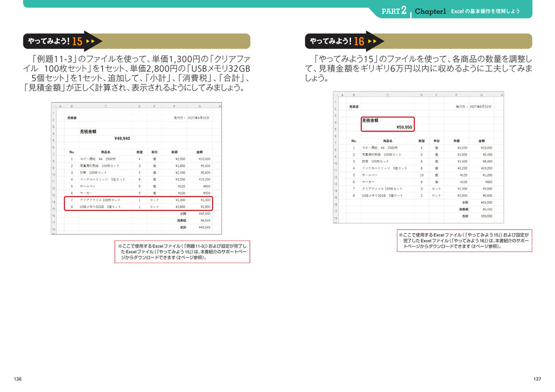This screenshot has width=555, height=392.
Task: Click page number 137
Action: pyautogui.click(x=537, y=379)
